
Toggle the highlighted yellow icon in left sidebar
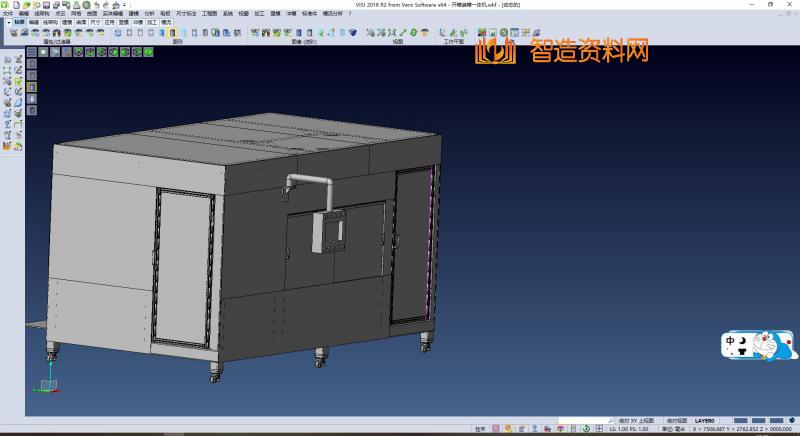31,87
